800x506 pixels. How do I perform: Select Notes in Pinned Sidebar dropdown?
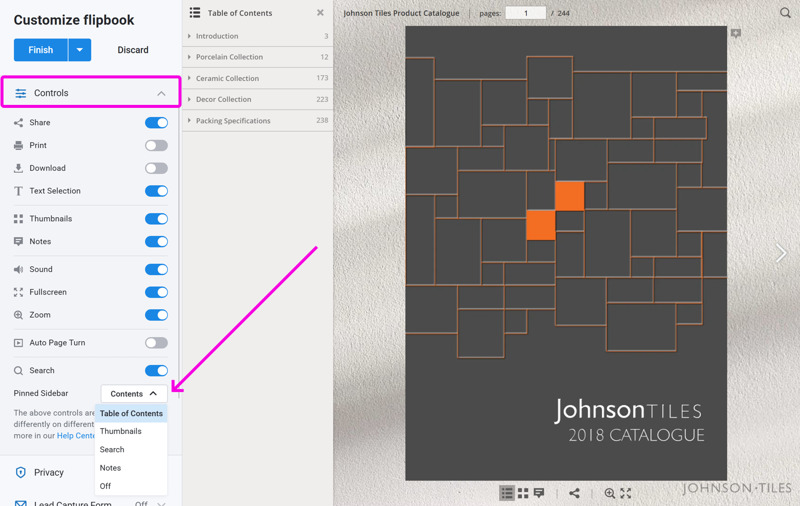click(131, 468)
